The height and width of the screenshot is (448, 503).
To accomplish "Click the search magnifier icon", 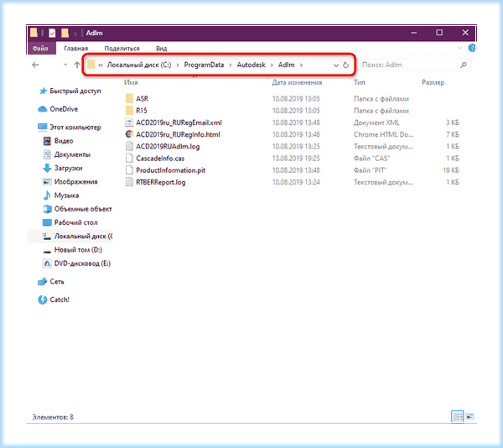I will [x=464, y=65].
